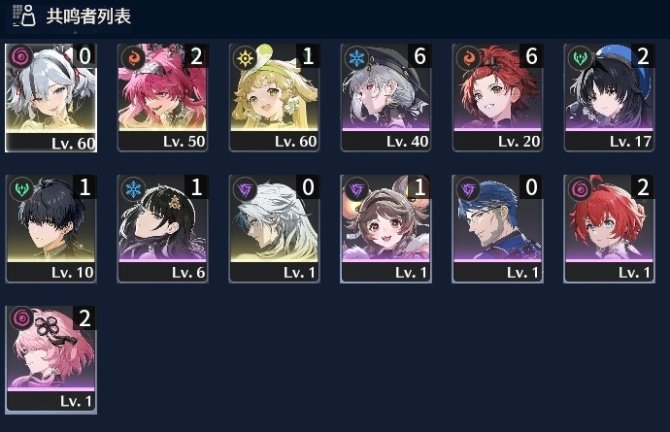Select the brown-haired girl with buns card

click(386, 229)
